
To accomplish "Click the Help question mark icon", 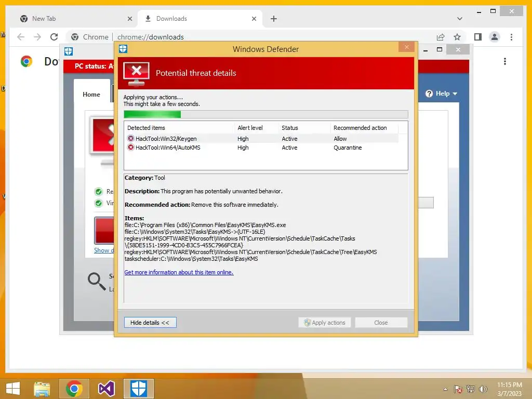I will coord(429,94).
